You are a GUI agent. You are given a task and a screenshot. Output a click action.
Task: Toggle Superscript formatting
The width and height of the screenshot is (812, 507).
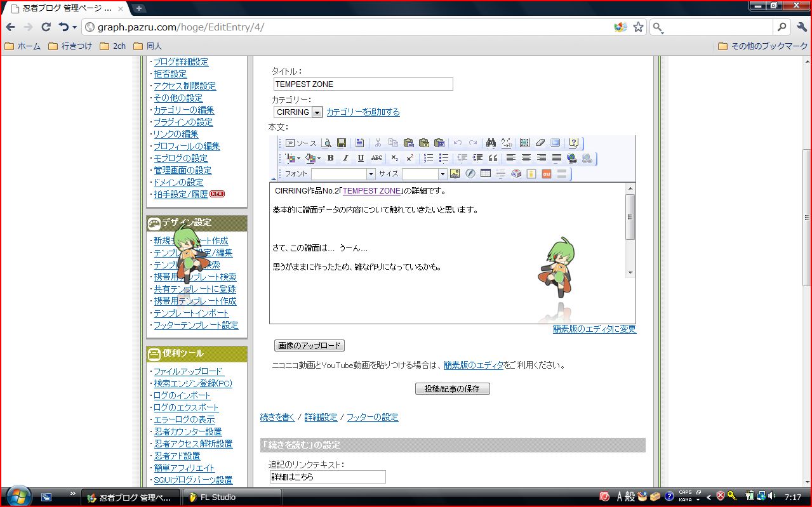click(x=410, y=158)
